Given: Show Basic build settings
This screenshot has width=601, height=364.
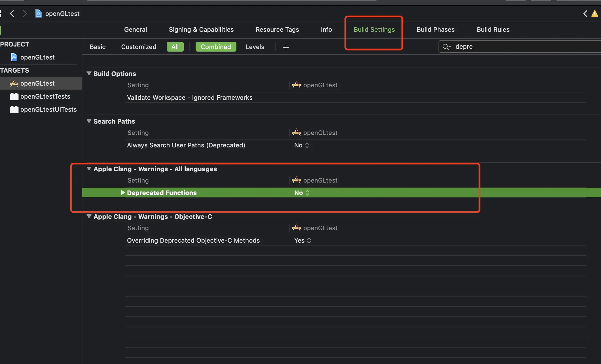Looking at the screenshot, I should pos(98,47).
